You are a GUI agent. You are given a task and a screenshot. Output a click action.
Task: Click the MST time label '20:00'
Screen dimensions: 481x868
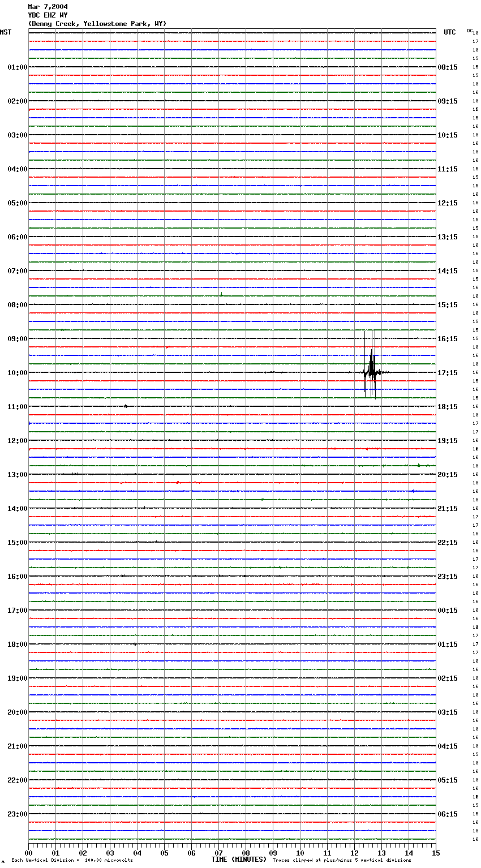point(17,712)
